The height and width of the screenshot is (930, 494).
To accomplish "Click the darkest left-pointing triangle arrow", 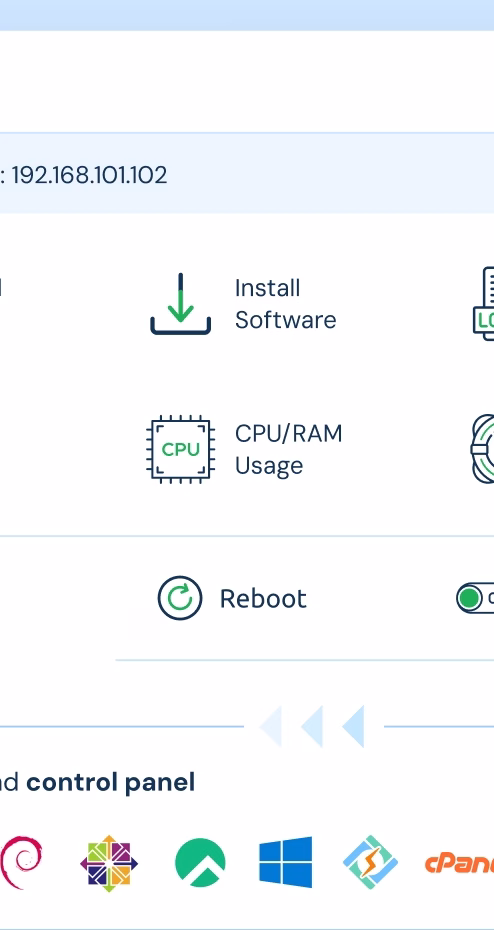I will pos(353,726).
